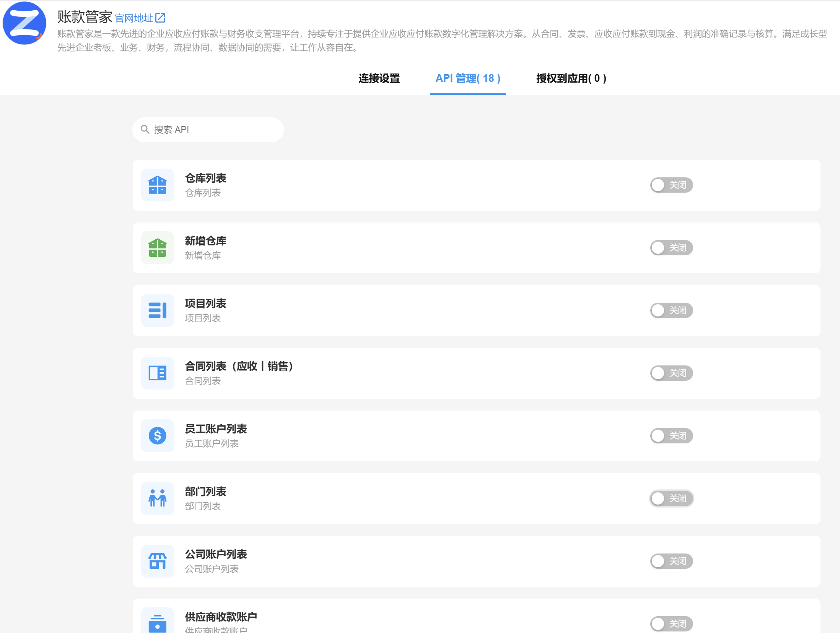Image resolution: width=840 pixels, height=633 pixels.
Task: Turn on the 新增仓库 toggle
Action: point(672,248)
